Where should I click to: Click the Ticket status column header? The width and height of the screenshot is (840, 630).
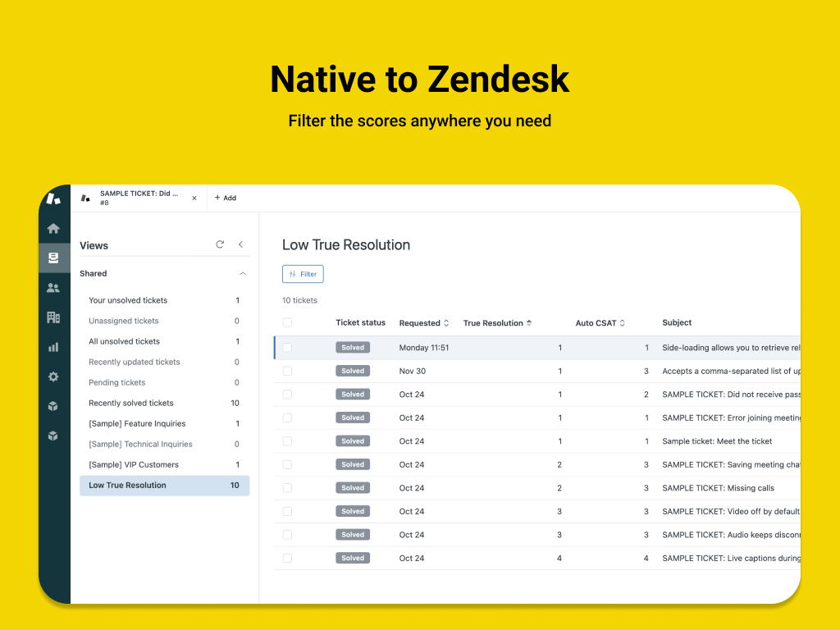(361, 322)
